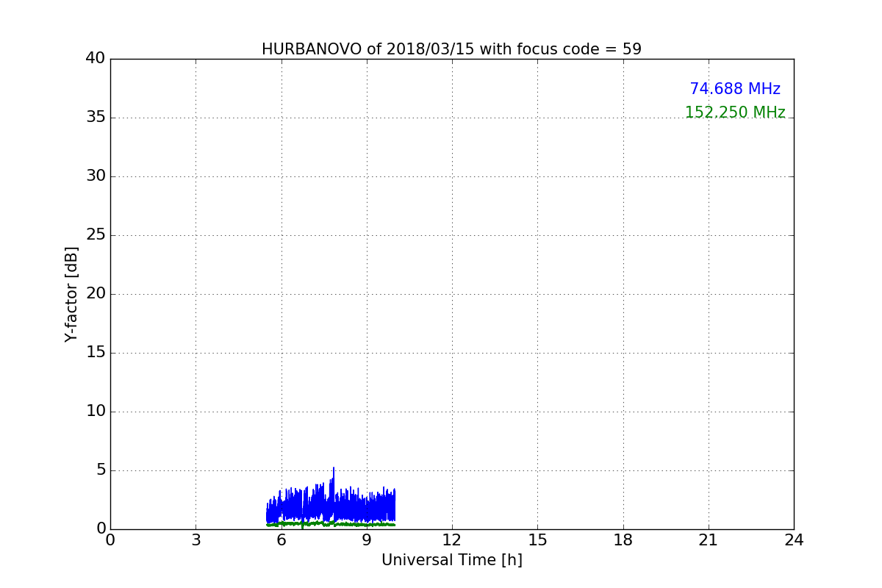Screen dimensions: 882x588
Task: Click the x-axis tick label 9
Action: [x=366, y=540]
